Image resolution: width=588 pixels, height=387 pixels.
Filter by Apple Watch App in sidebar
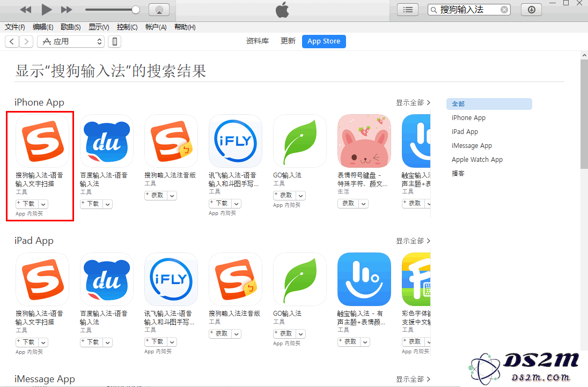(477, 160)
